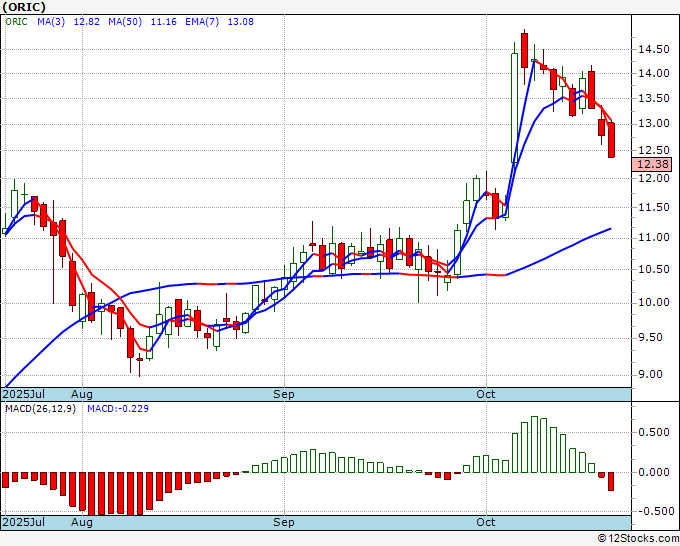Click the 11.50 price axis label

coord(654,207)
